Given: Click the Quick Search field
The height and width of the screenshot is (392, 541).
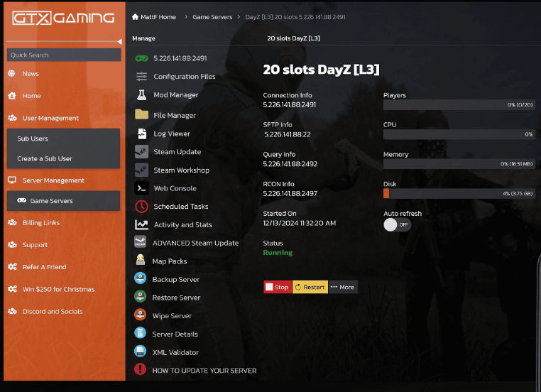Looking at the screenshot, I should click(x=64, y=55).
